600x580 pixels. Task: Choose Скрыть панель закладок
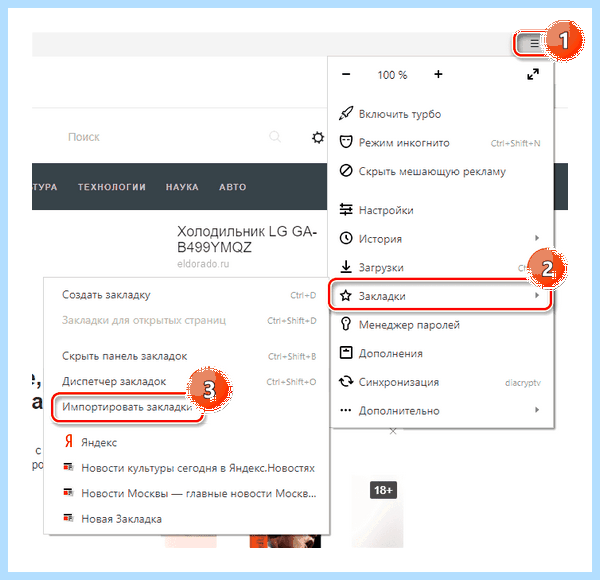[x=186, y=356]
